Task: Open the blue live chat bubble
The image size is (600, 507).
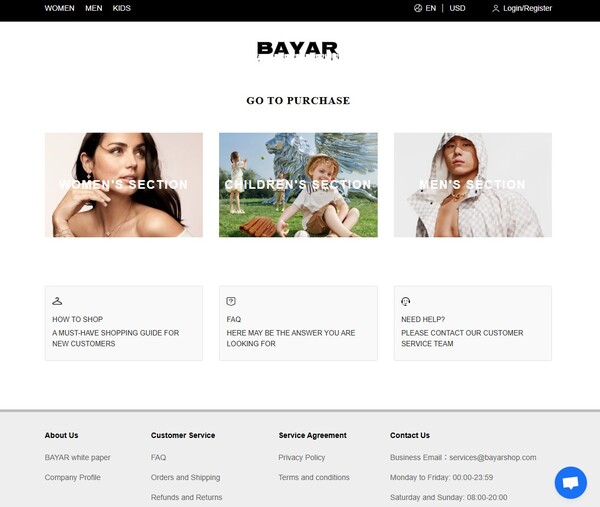Action: coord(571,483)
